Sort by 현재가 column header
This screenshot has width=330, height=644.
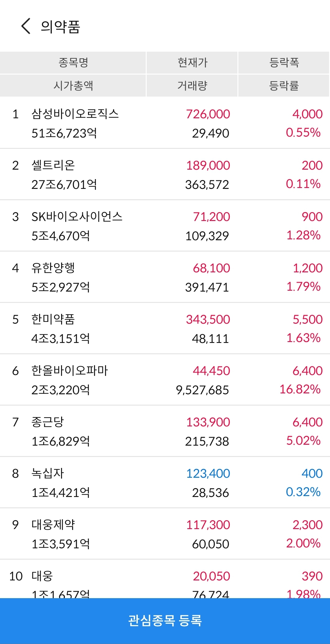(x=192, y=63)
